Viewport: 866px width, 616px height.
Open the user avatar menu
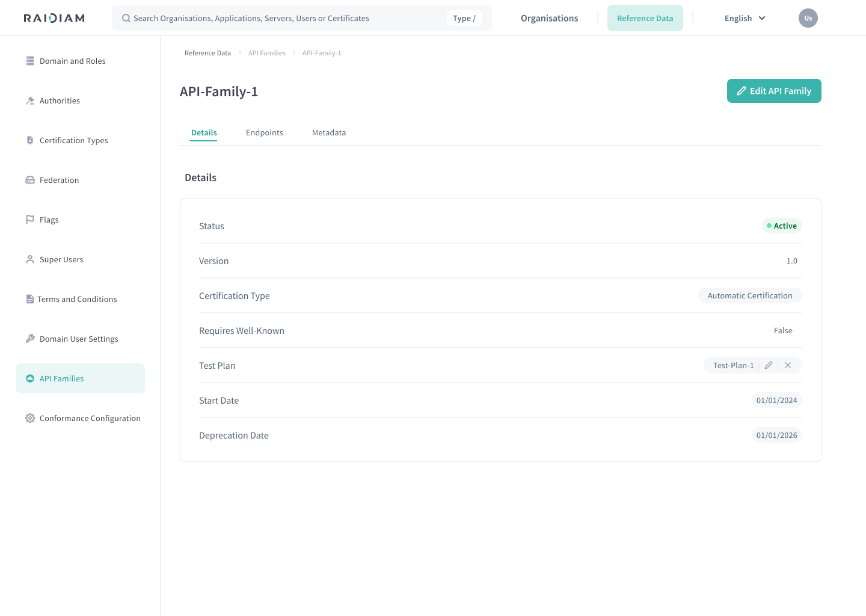click(x=808, y=18)
